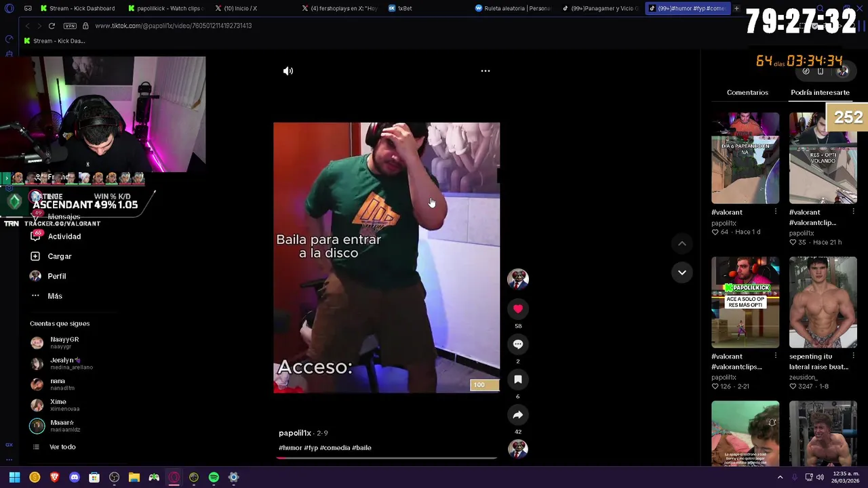Show hidden system tray icons
This screenshot has width=868, height=488.
pos(780,477)
